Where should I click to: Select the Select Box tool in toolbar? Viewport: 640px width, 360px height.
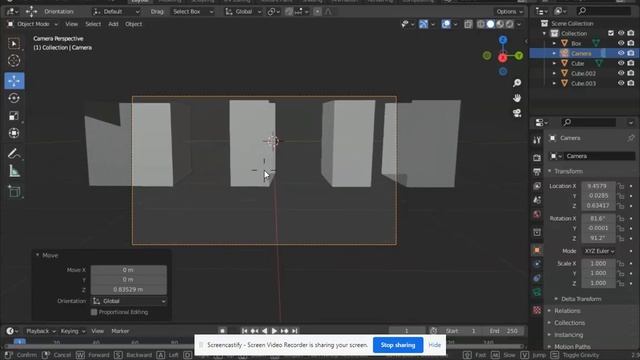pyautogui.click(x=14, y=44)
